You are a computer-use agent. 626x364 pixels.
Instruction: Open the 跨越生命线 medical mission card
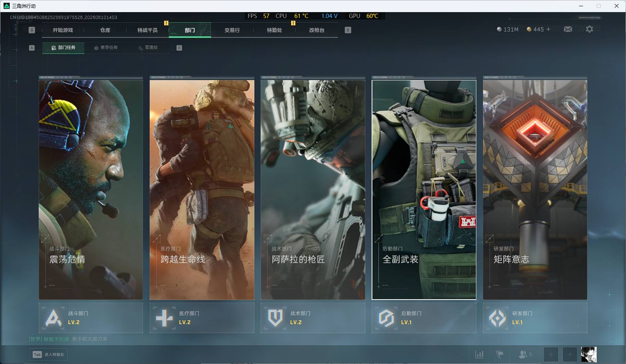(x=202, y=190)
